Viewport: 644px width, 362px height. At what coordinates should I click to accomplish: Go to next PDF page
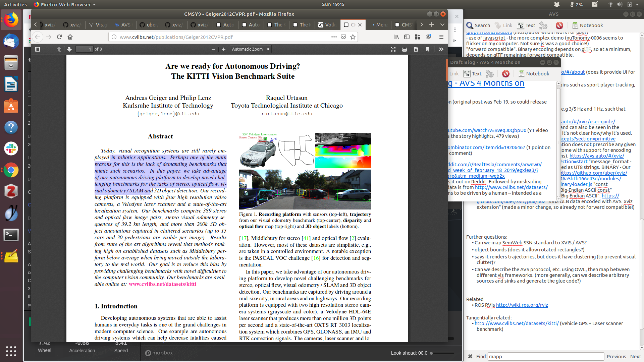pos(69,49)
